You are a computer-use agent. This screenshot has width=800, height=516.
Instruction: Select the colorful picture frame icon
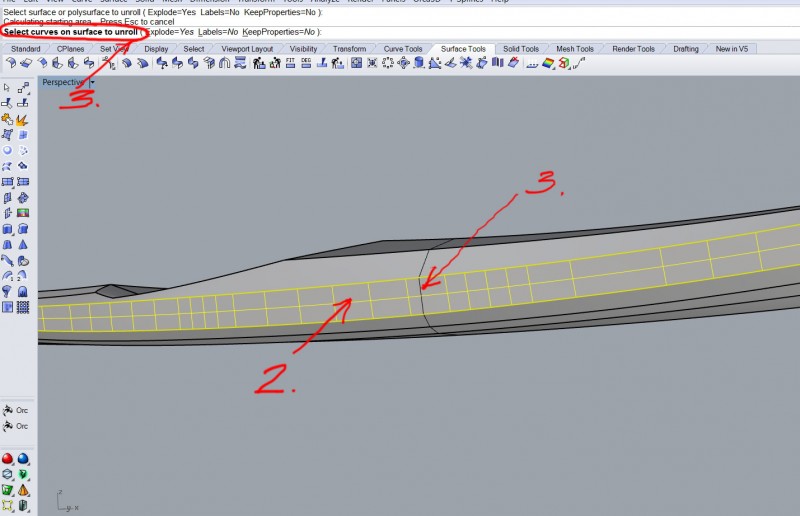click(23, 213)
